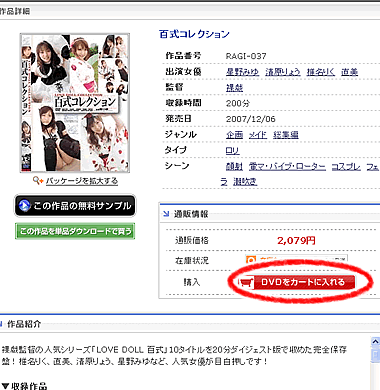Open actress link 星野みゆ
This screenshot has width=380, height=390.
point(242,72)
